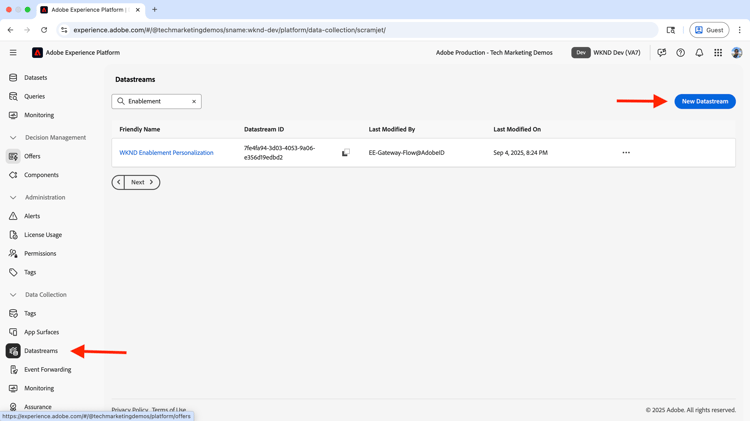Click site information icon in address bar

click(x=64, y=30)
